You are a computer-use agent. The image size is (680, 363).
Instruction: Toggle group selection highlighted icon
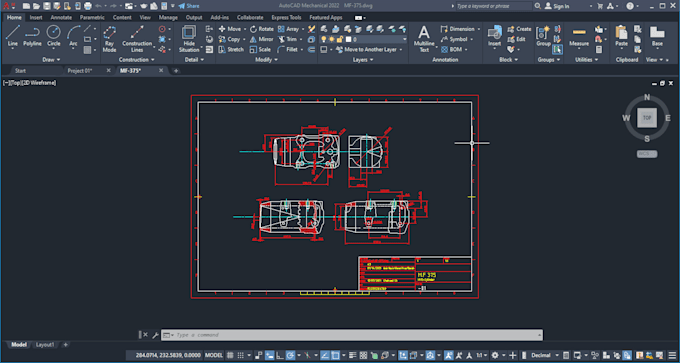[558, 49]
